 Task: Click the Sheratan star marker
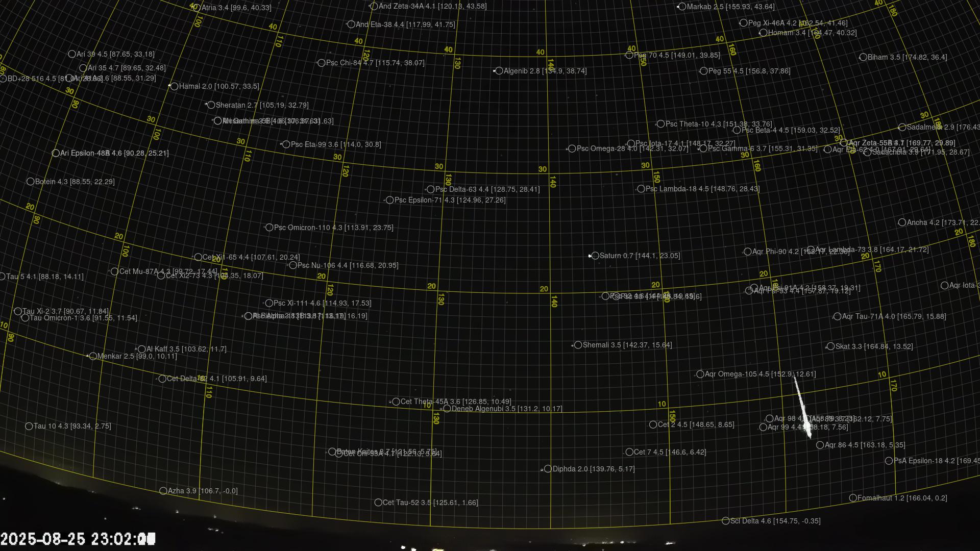[211, 105]
